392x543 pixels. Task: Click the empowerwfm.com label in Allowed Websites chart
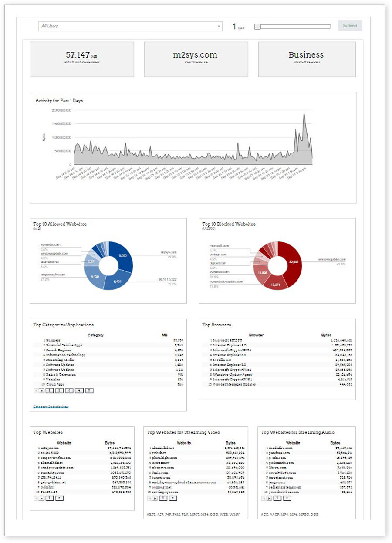click(x=53, y=275)
